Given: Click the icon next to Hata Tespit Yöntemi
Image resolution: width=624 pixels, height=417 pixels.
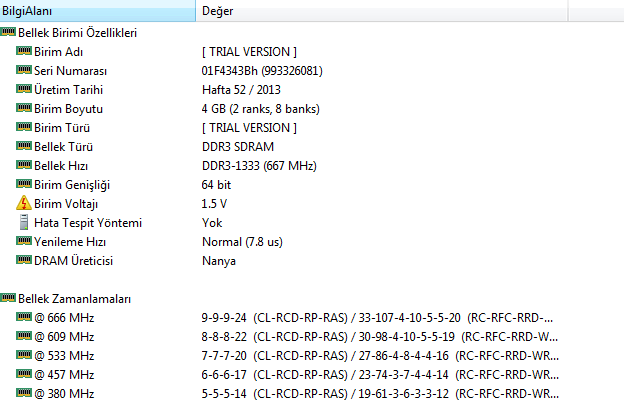Looking at the screenshot, I should point(24,222).
